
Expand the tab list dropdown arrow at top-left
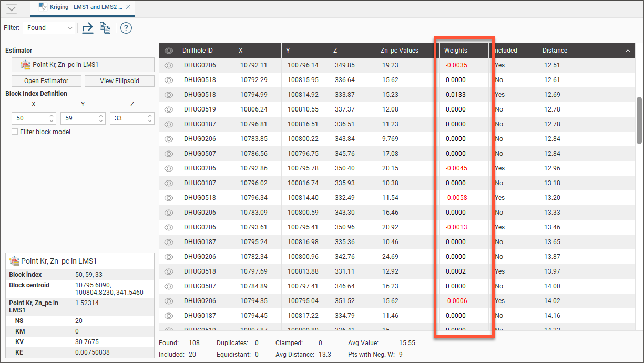click(x=11, y=9)
